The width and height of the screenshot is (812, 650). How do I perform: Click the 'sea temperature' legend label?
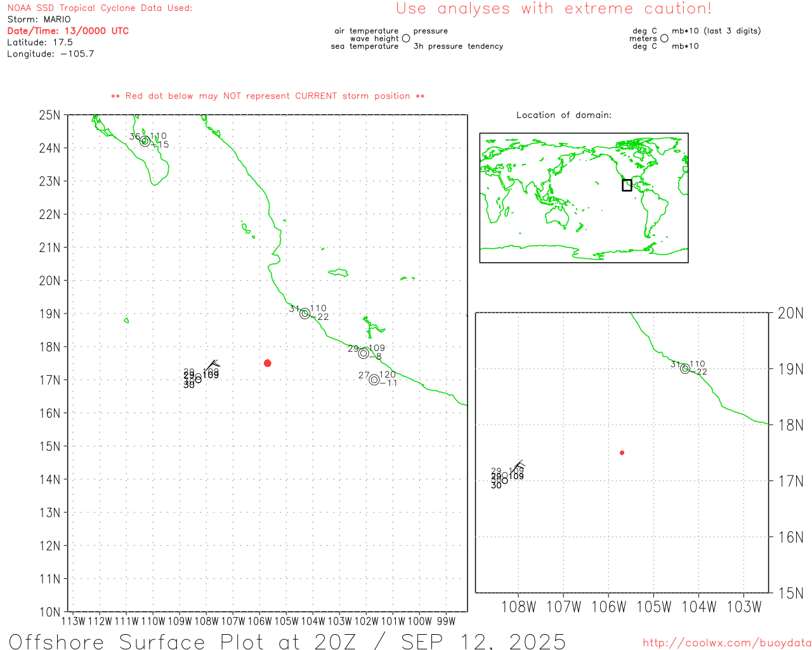(365, 46)
